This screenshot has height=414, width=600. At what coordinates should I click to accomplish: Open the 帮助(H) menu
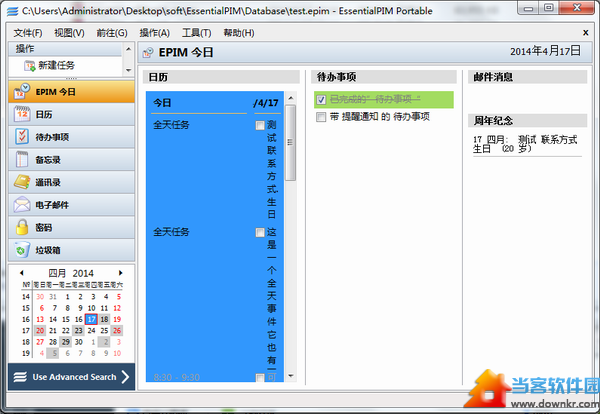[x=239, y=33]
